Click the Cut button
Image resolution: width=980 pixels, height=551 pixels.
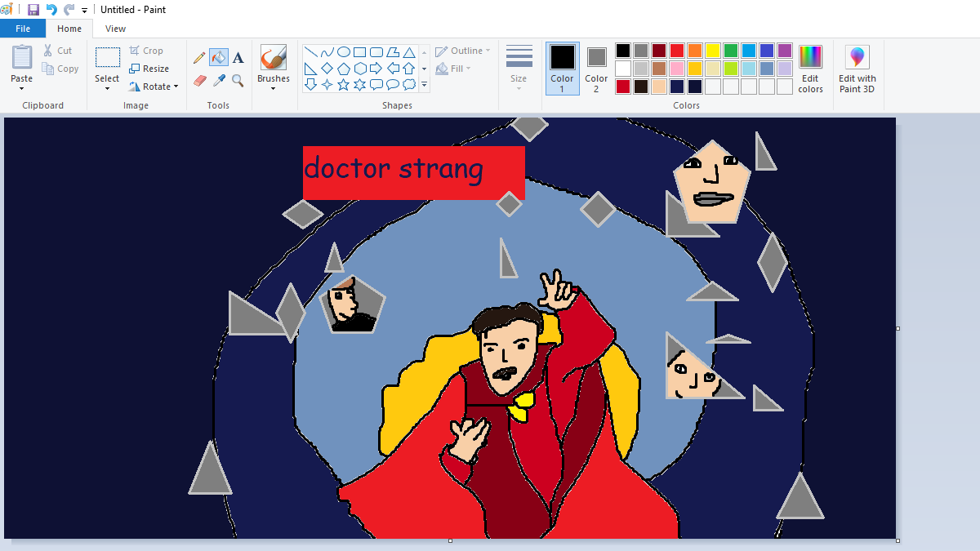point(58,51)
